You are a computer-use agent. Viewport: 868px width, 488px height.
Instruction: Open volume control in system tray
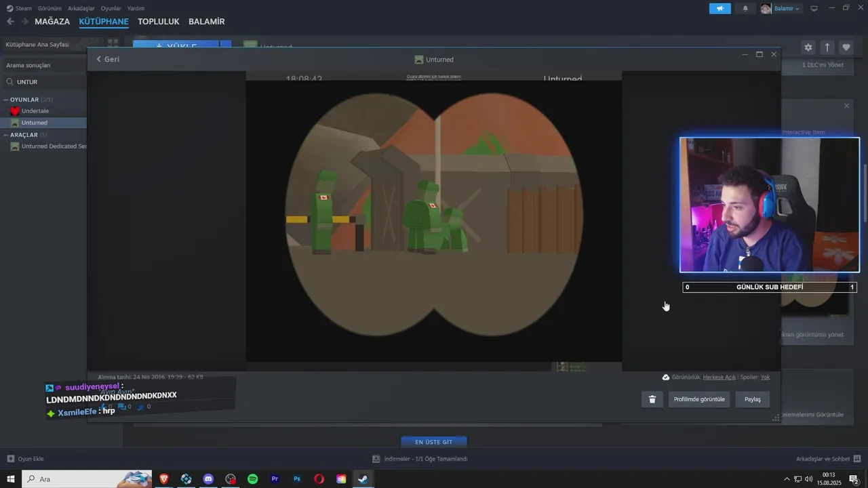click(x=808, y=479)
